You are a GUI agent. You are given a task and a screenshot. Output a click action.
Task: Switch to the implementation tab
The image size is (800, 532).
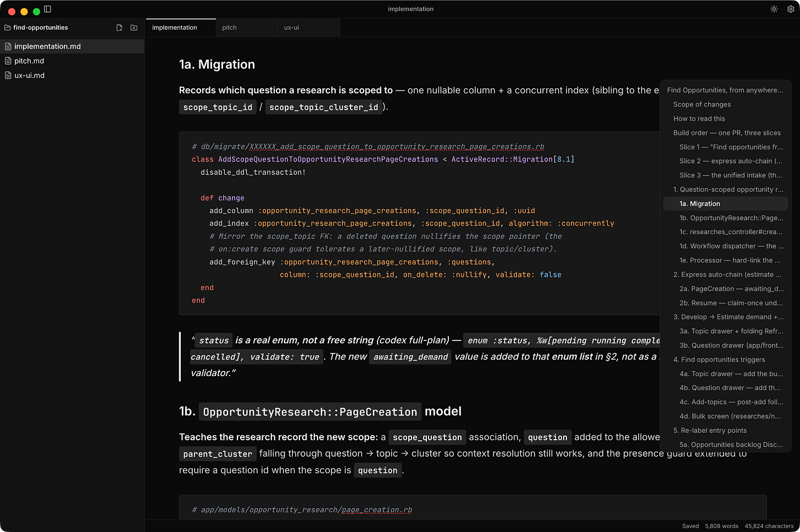(181, 27)
